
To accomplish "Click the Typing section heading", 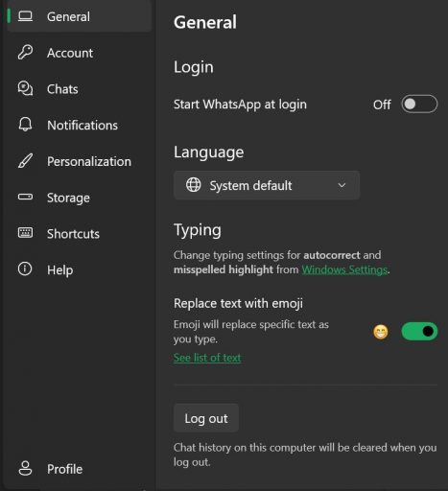I will tap(198, 230).
